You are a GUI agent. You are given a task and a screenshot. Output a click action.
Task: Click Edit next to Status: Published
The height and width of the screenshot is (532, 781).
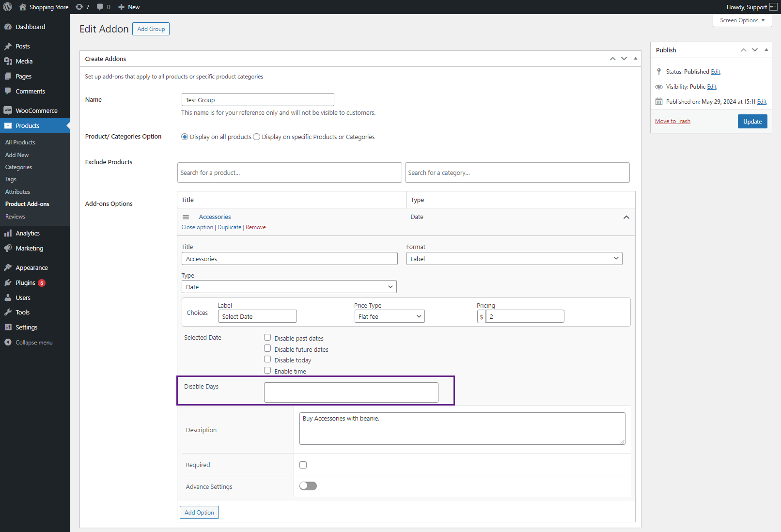(716, 72)
